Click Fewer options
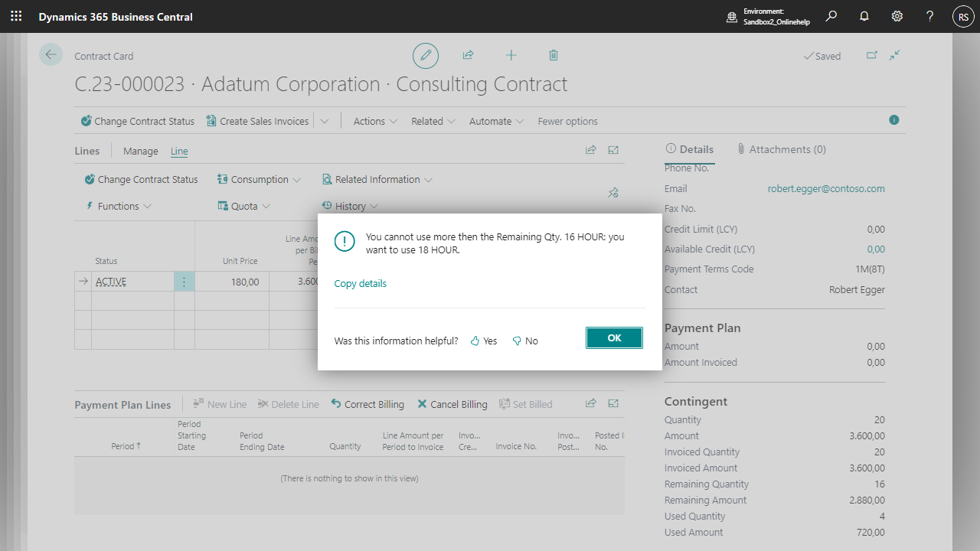The image size is (980, 551). tap(567, 121)
